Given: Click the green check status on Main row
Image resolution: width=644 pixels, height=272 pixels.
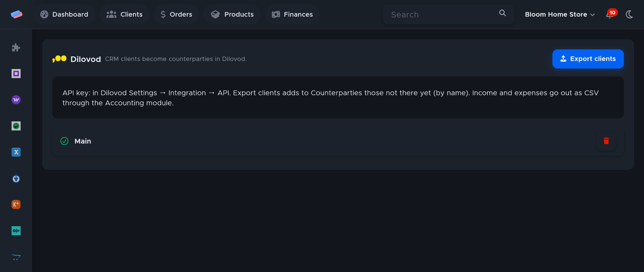Looking at the screenshot, I should point(64,141).
